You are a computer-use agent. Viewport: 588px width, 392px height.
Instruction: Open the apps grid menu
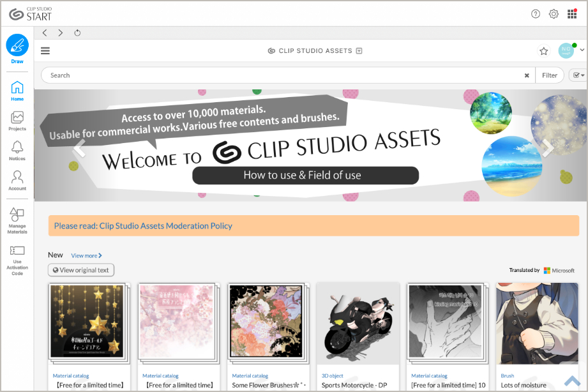[572, 14]
